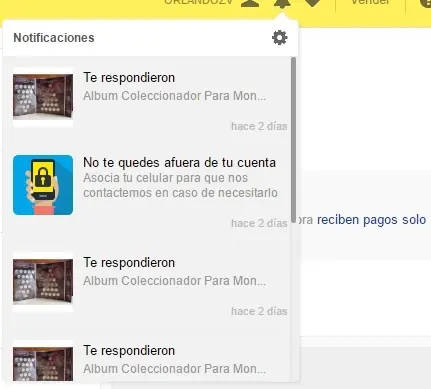Click the third notification's album thumbnail
Screen dimensions: 431x389
(x=43, y=282)
